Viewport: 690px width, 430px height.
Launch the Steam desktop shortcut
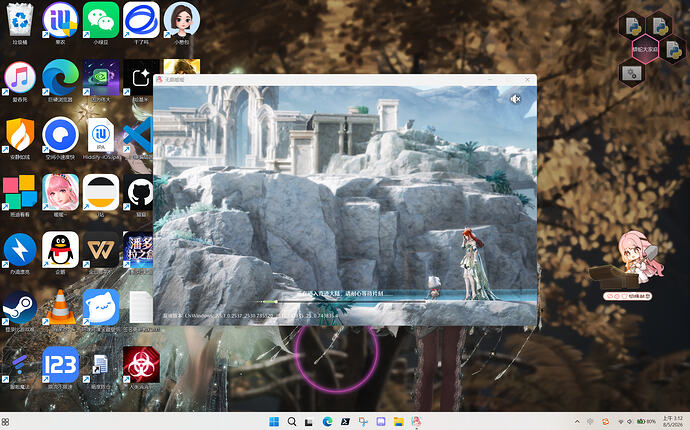point(20,307)
